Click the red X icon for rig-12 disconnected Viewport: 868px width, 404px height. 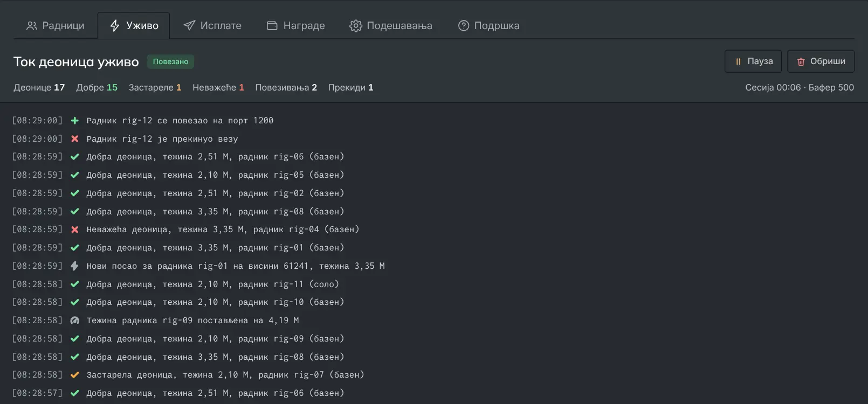point(75,139)
